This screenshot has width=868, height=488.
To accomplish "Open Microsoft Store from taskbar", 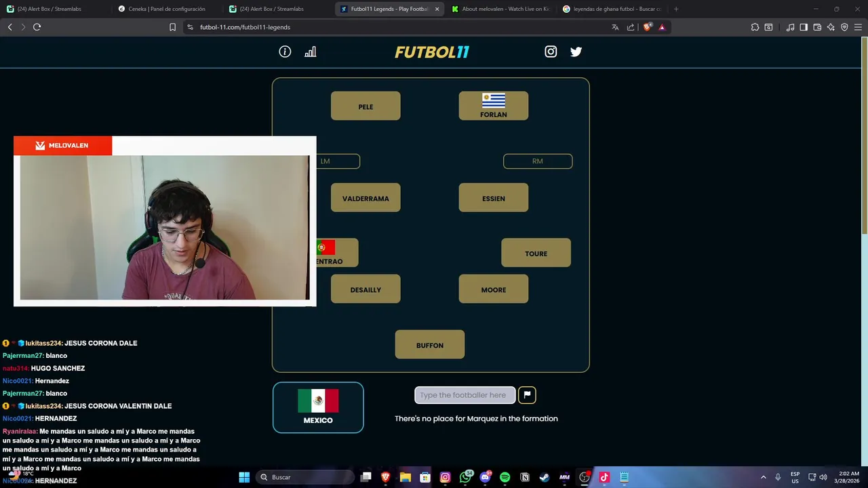I will [x=425, y=477].
